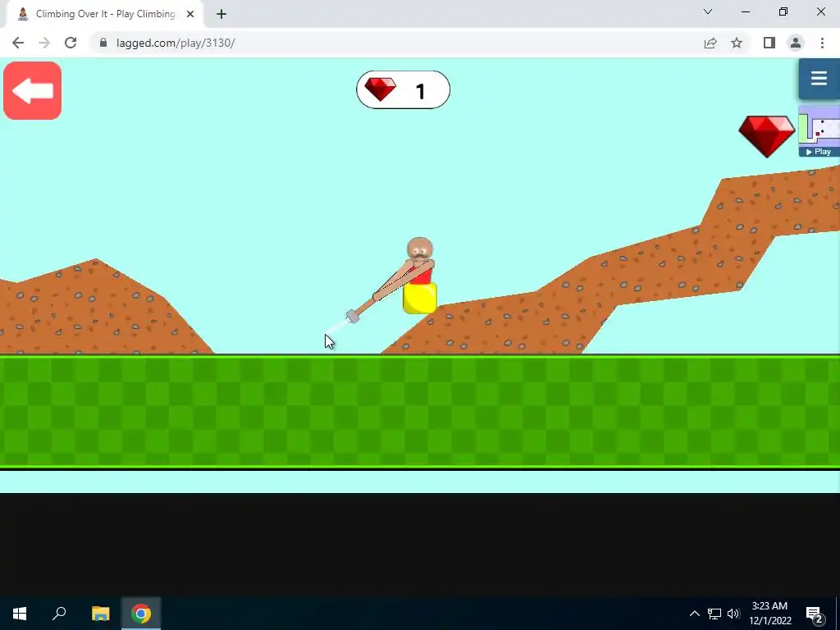The height and width of the screenshot is (630, 840).
Task: Open the tab search dropdown
Action: tap(708, 11)
